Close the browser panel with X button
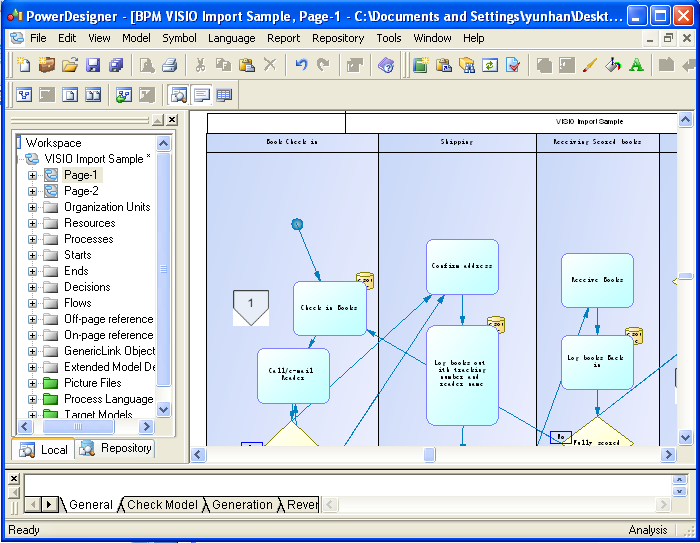 point(172,120)
